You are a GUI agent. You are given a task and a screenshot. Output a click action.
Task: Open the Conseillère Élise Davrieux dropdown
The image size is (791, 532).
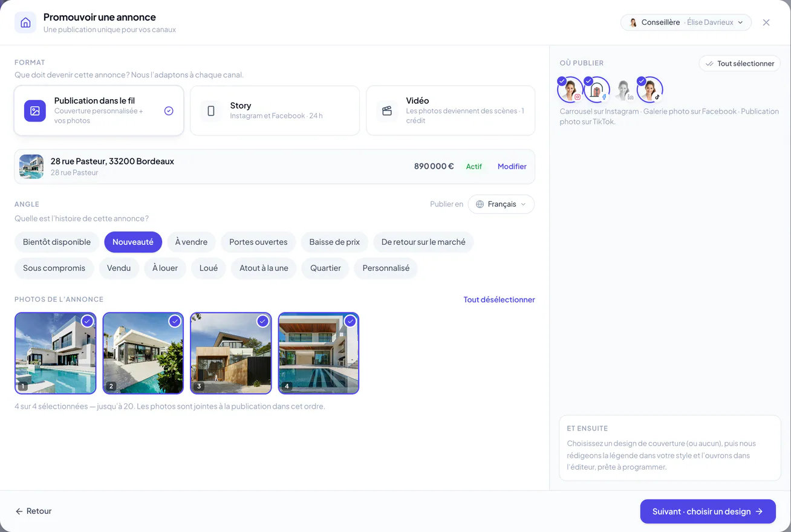click(x=686, y=22)
